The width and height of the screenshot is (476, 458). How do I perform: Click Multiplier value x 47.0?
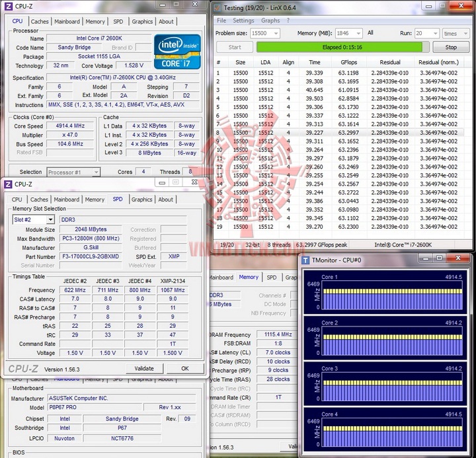click(x=70, y=135)
